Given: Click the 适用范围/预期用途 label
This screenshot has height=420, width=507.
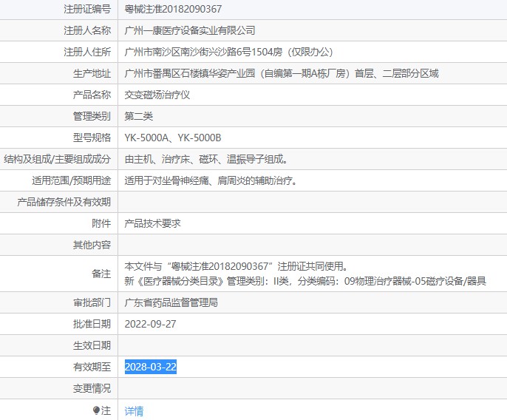Looking at the screenshot, I should coord(72,180).
